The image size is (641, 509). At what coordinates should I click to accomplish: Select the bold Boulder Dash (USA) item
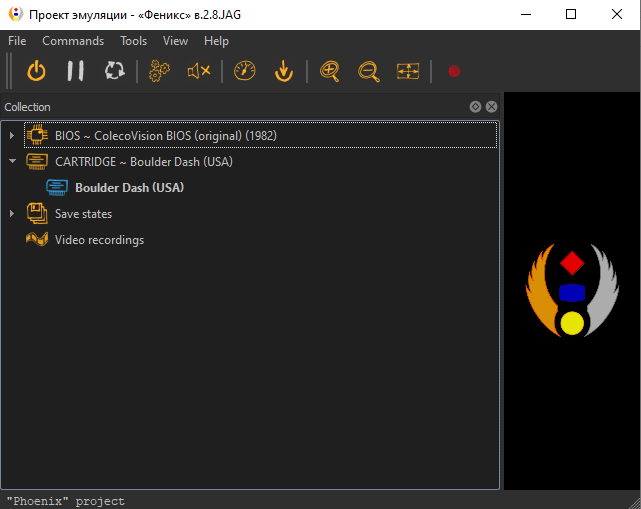click(130, 188)
